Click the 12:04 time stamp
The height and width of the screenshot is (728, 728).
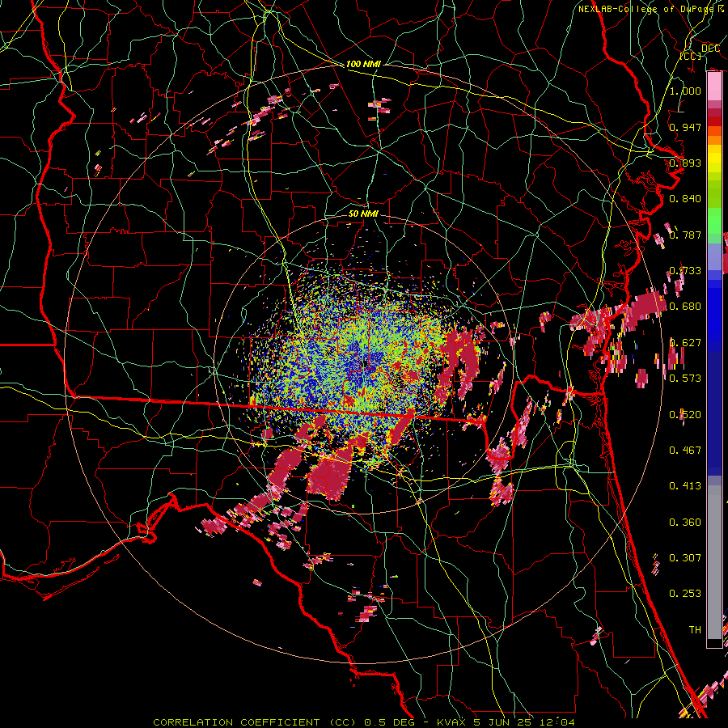coord(557,722)
